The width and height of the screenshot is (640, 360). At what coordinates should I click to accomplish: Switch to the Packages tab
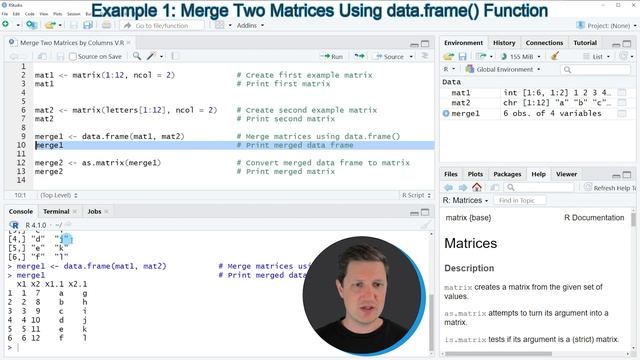point(507,174)
